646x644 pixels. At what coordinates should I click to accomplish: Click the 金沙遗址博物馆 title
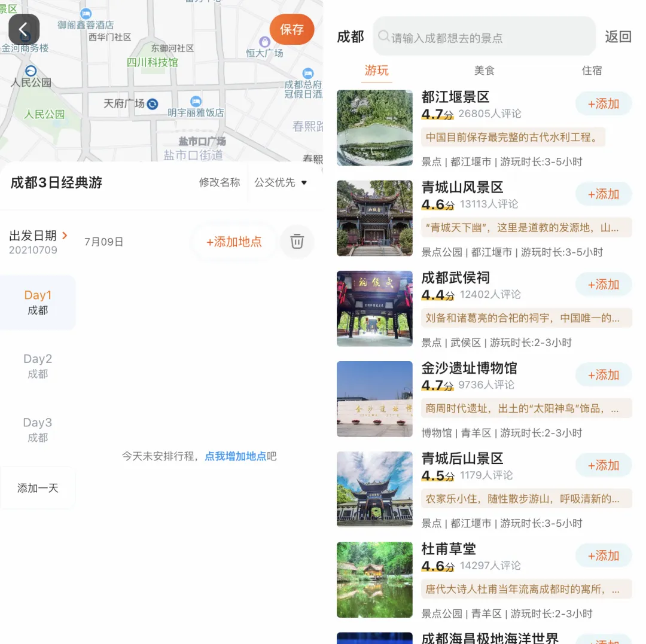[469, 368]
